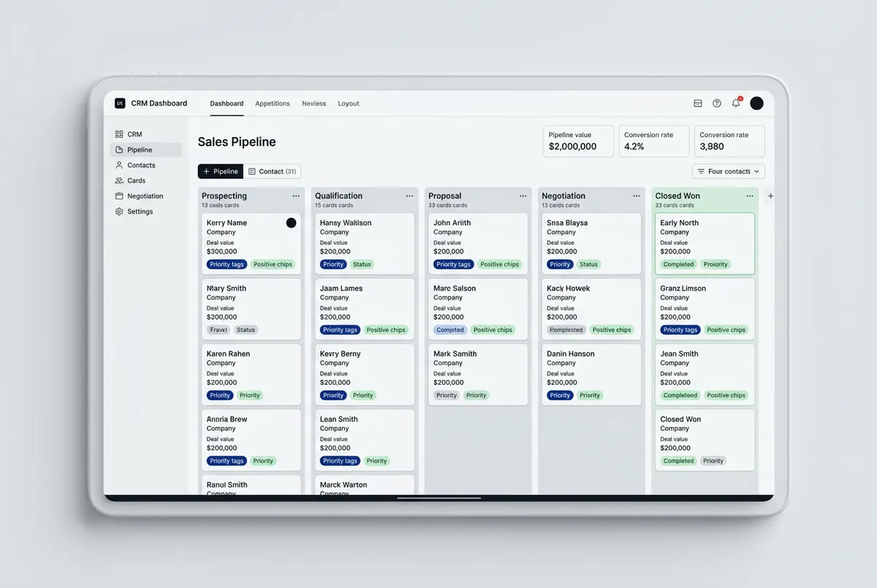Click Positive chips tag on Kerry Name card

[x=273, y=264]
